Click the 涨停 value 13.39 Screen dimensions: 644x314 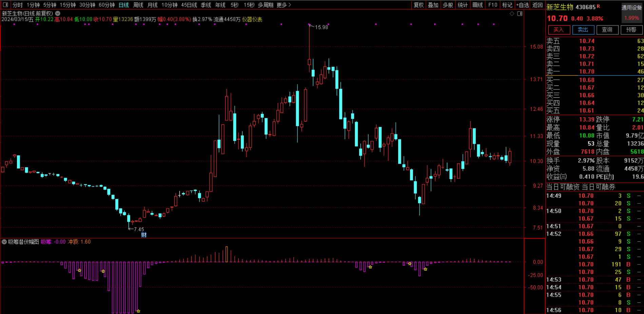587,119
